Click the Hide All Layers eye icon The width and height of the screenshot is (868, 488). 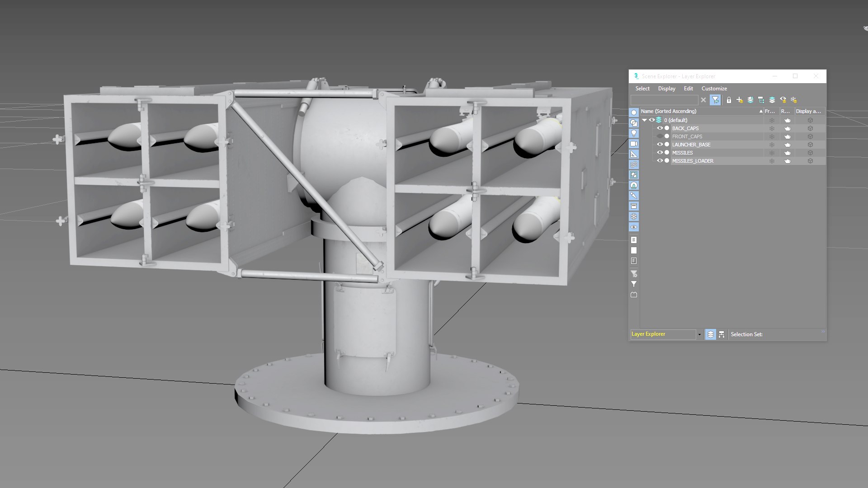[783, 100]
